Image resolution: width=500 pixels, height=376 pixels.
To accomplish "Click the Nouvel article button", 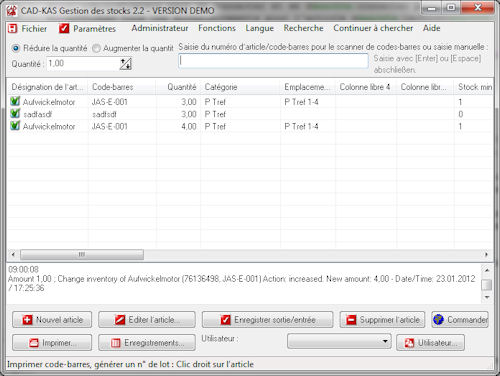I will pos(52,320).
